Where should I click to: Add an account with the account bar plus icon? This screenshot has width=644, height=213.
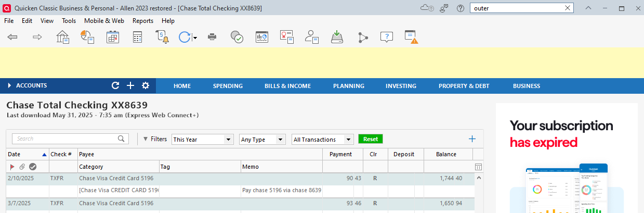click(x=130, y=86)
